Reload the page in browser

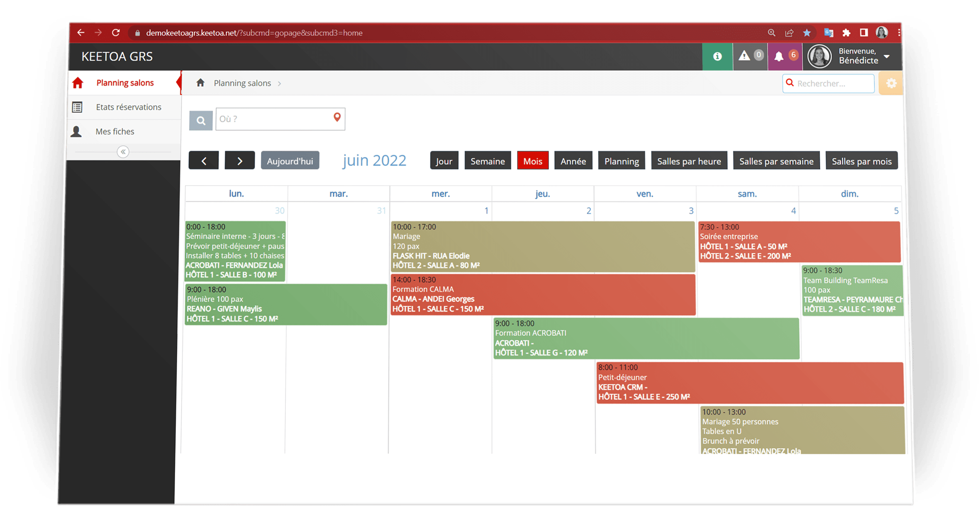tap(116, 33)
